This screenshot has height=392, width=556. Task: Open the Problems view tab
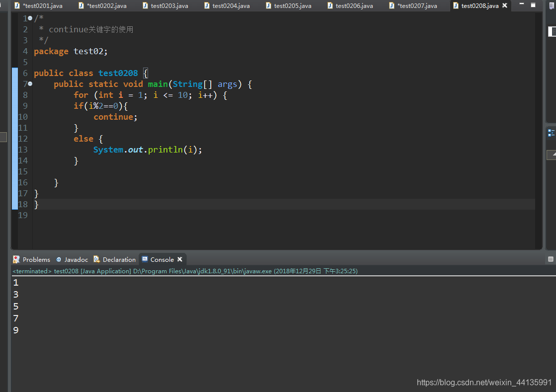click(32, 259)
